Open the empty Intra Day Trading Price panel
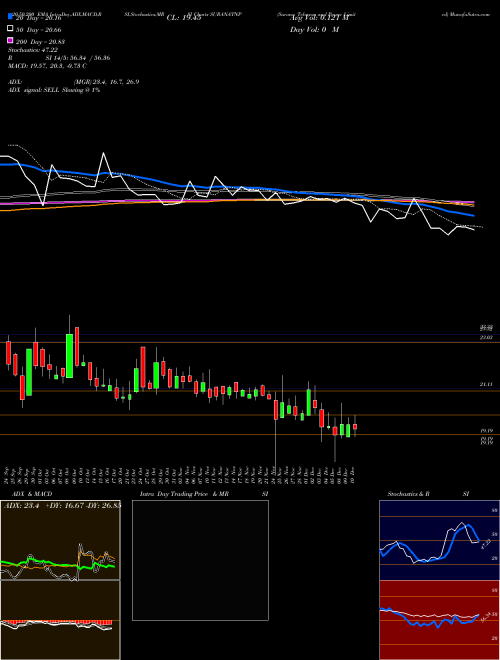This screenshot has height=660, width=500. (x=200, y=560)
